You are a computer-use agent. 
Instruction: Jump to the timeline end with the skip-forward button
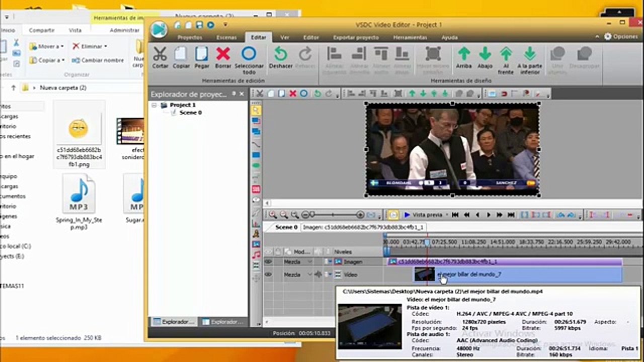[511, 215]
